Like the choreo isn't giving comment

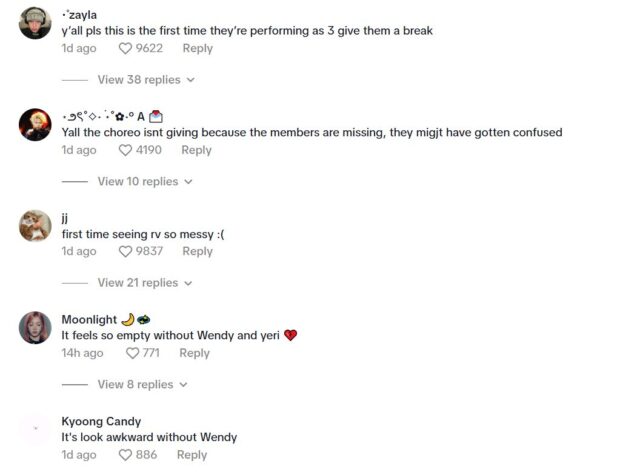(126, 150)
